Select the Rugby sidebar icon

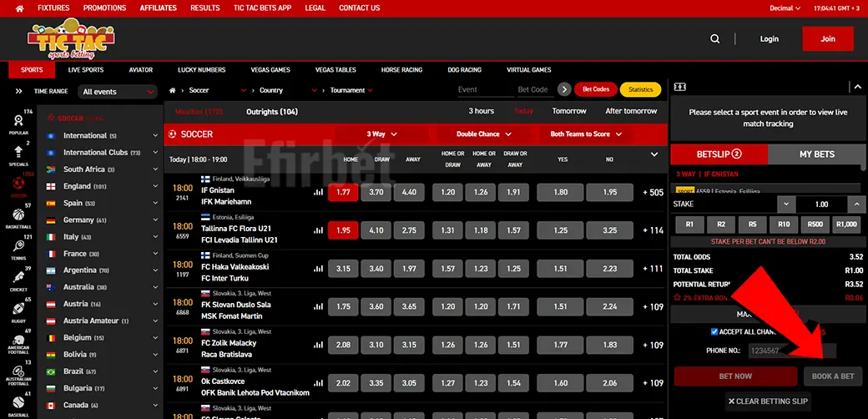[x=19, y=310]
